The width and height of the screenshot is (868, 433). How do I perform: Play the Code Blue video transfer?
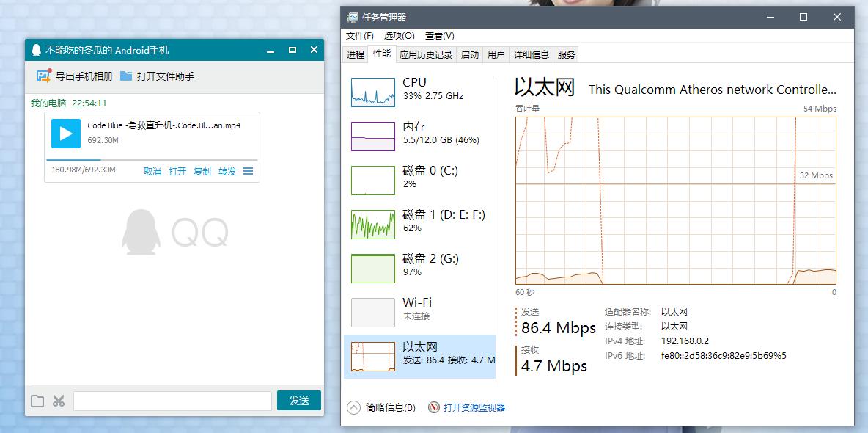pos(65,134)
